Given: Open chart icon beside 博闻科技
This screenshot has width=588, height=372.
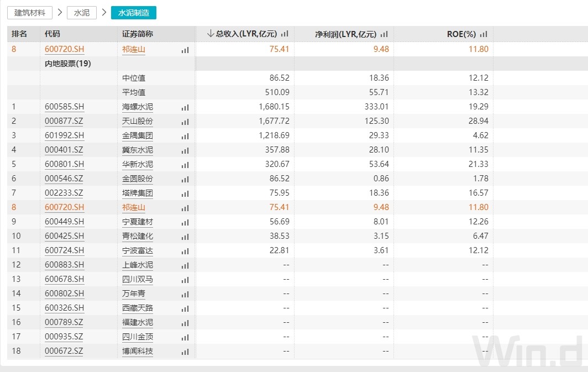Looking at the screenshot, I should click(185, 351).
